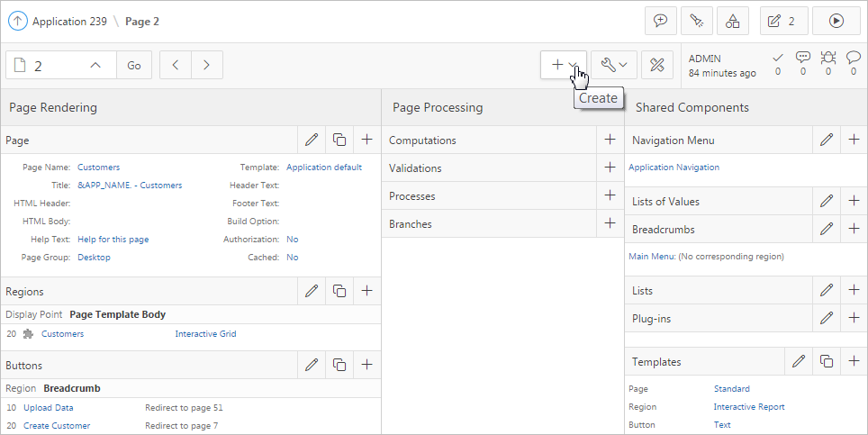Open the Upload Data button link
This screenshot has width=868, height=435.
[x=49, y=408]
